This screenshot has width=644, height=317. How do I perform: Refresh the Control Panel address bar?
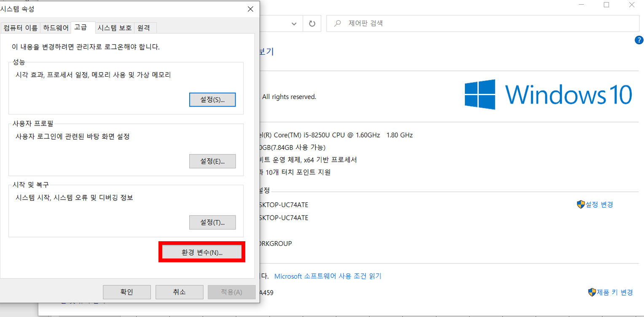[312, 24]
